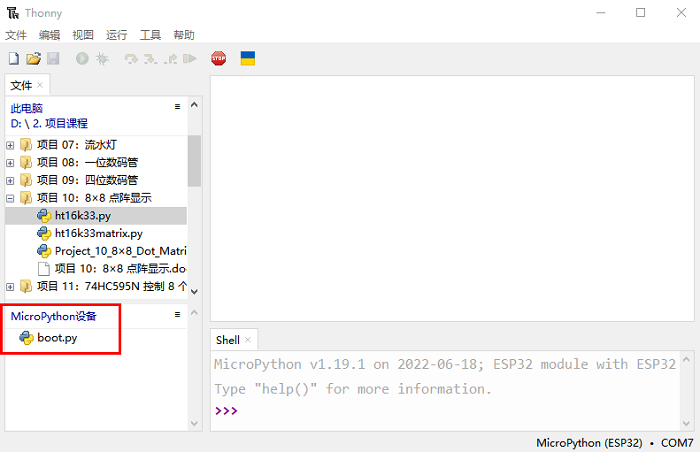Collapse the 项目 10: 8×8 点阵显示 folder

[11, 198]
